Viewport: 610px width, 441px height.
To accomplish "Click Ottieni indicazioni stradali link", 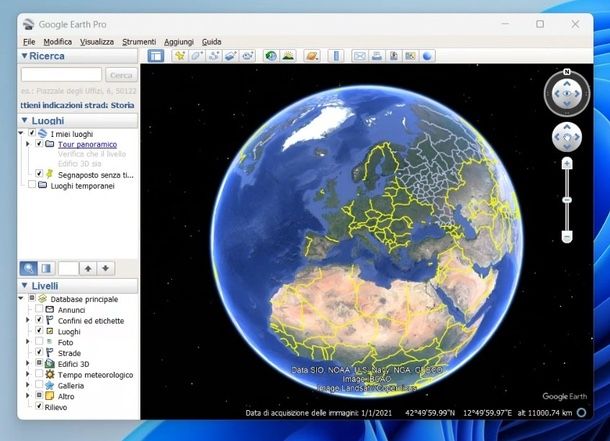I will click(64, 105).
